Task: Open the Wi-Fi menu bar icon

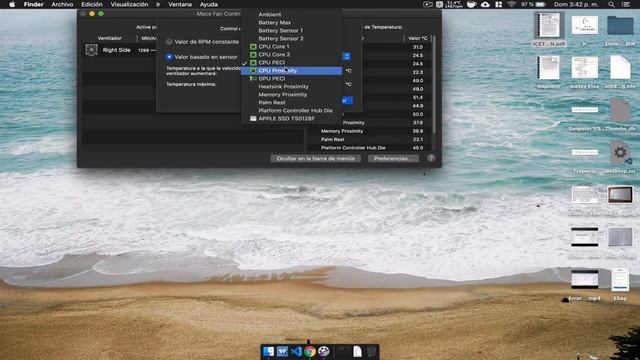Action: click(511, 4)
